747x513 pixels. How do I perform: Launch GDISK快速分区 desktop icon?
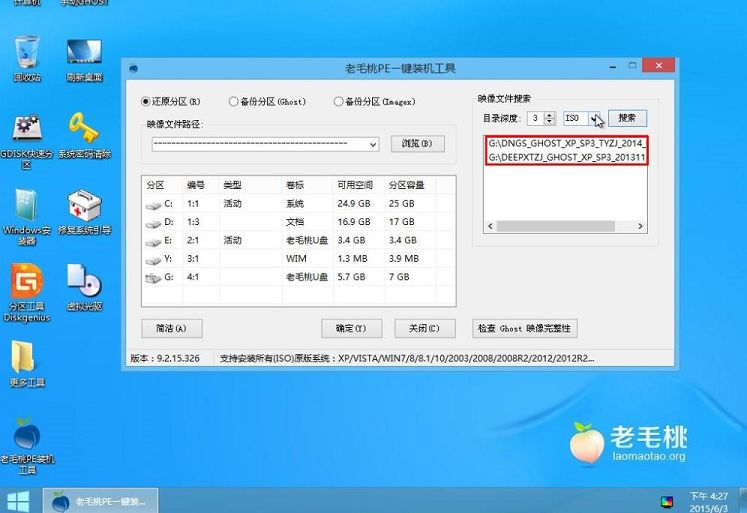(27, 141)
